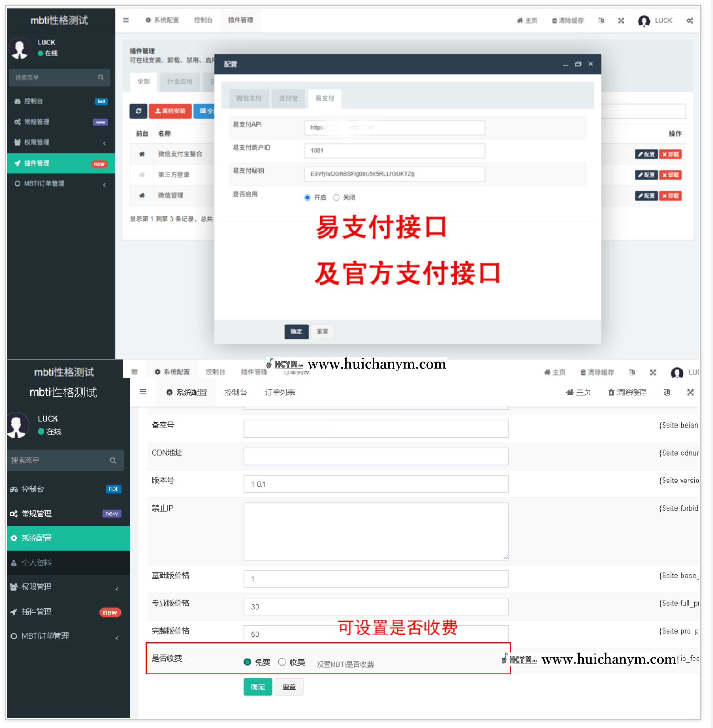This screenshot has width=713, height=728.
Task: Expand MBTI订单管理 in the top sidebar
Action: coord(59,184)
